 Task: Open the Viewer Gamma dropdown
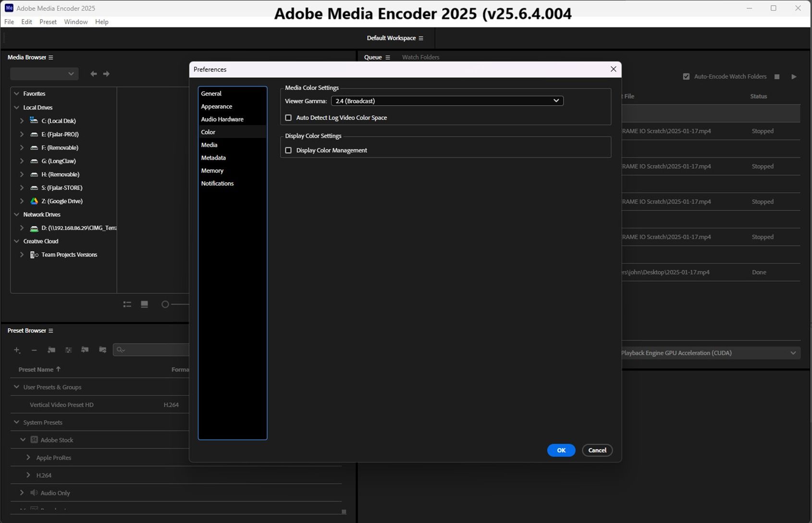(447, 101)
